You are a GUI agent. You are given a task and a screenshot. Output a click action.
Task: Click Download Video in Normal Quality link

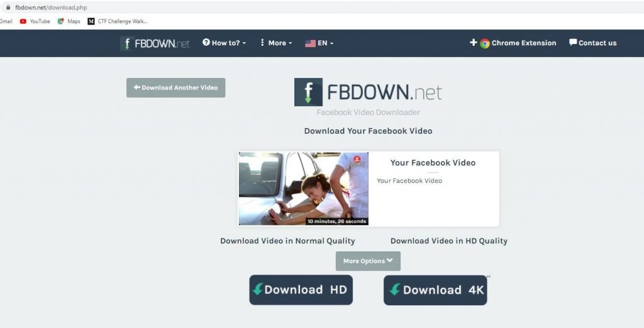pos(287,241)
